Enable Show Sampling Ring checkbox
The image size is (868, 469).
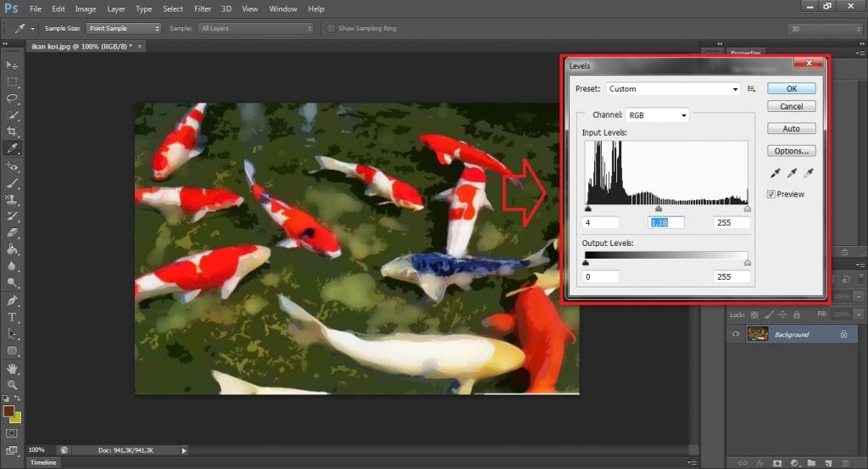coord(331,28)
